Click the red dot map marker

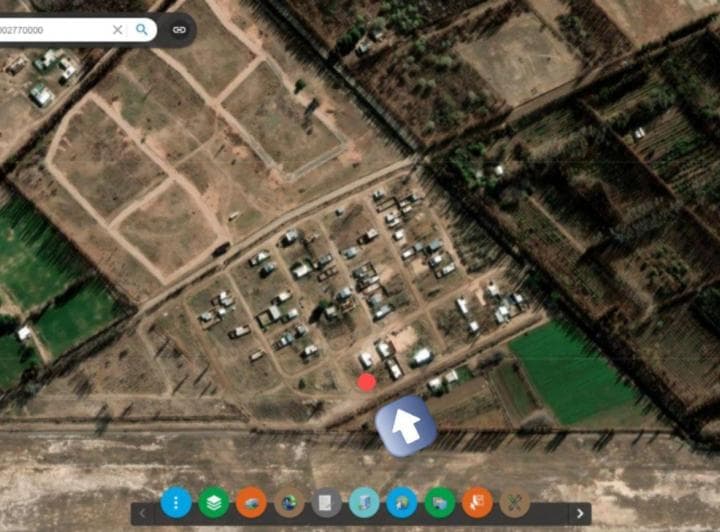(366, 382)
